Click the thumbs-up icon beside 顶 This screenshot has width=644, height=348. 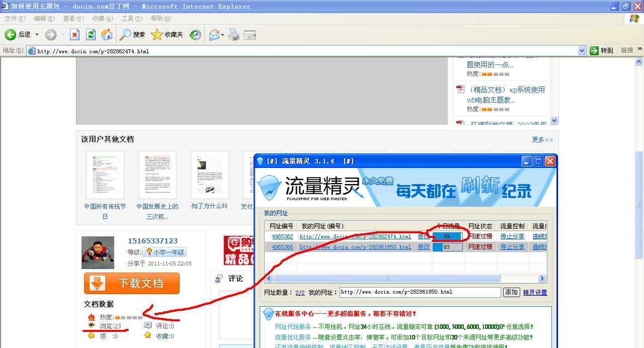click(91, 335)
